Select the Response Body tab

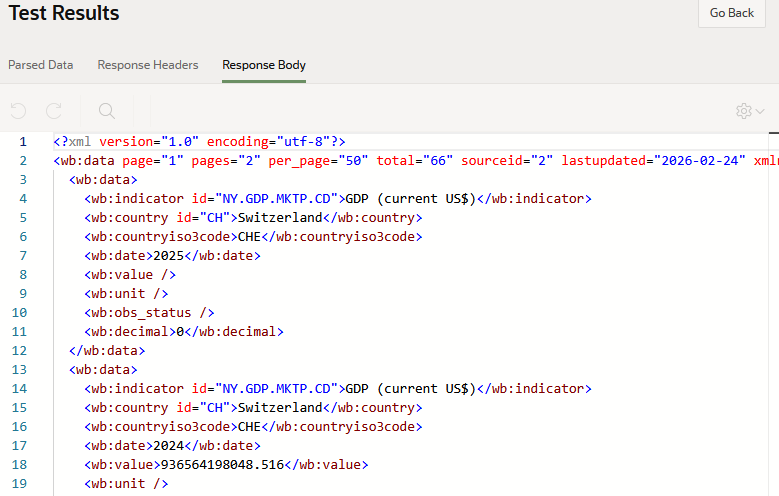pos(264,65)
